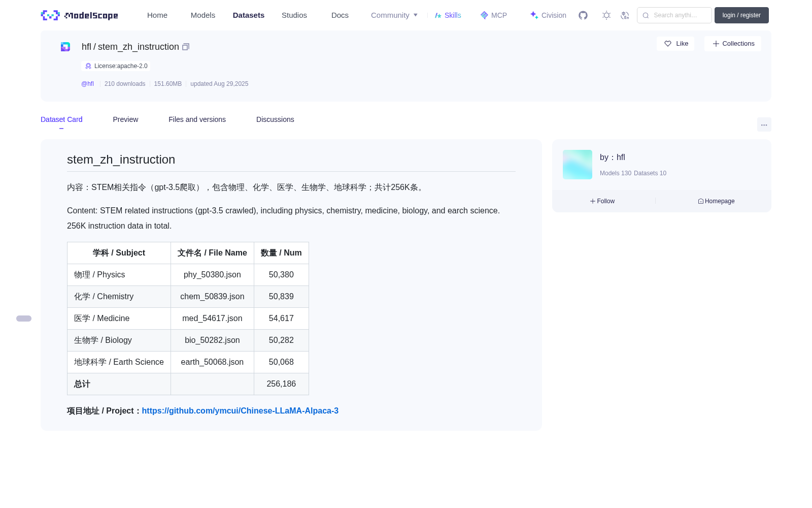Switch to Files and versions tab
The height and width of the screenshot is (508, 812).
tap(197, 119)
